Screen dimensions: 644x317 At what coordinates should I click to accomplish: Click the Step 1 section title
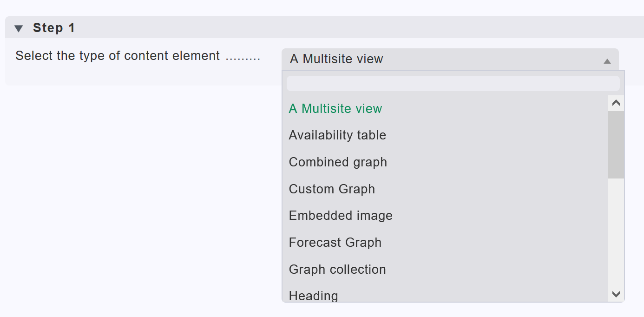[x=54, y=28]
